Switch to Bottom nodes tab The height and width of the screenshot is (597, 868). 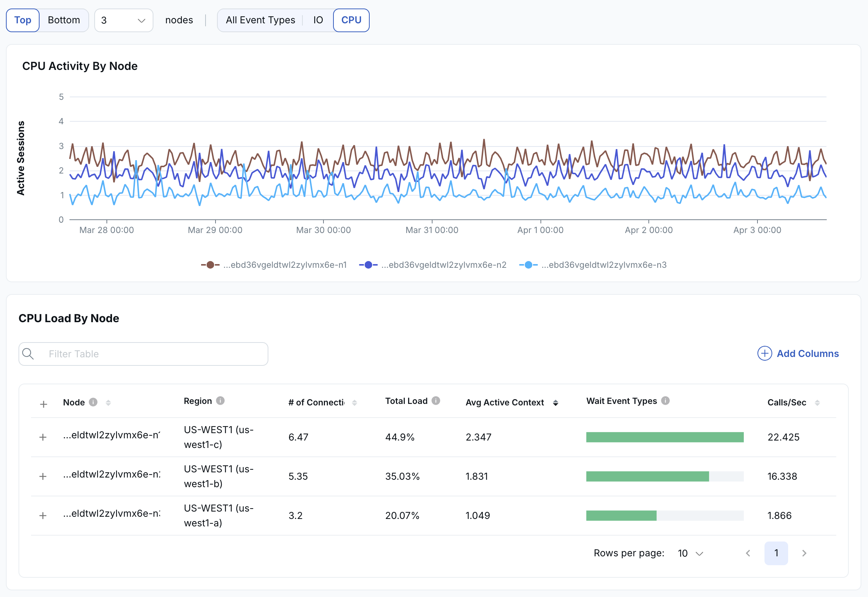(x=64, y=20)
